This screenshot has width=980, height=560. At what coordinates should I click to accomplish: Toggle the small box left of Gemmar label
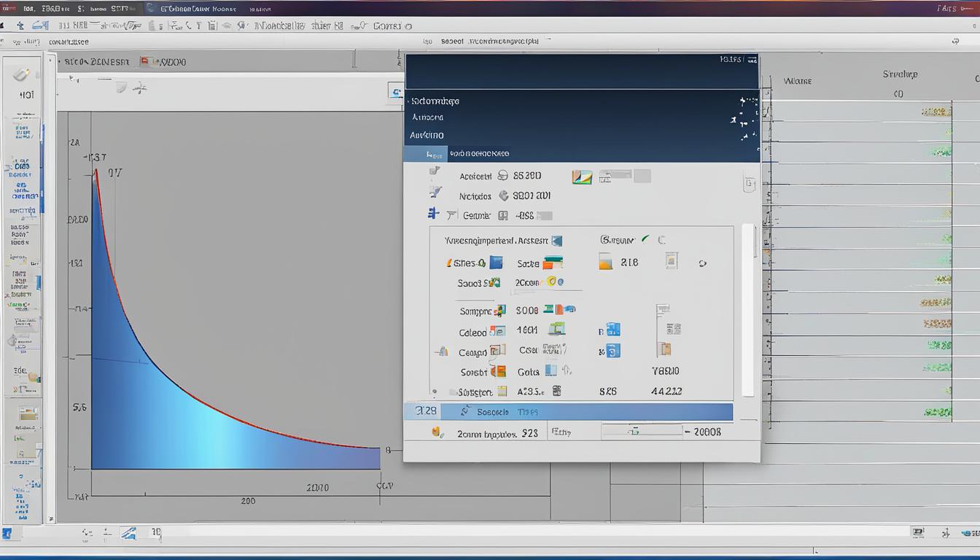[x=451, y=215]
